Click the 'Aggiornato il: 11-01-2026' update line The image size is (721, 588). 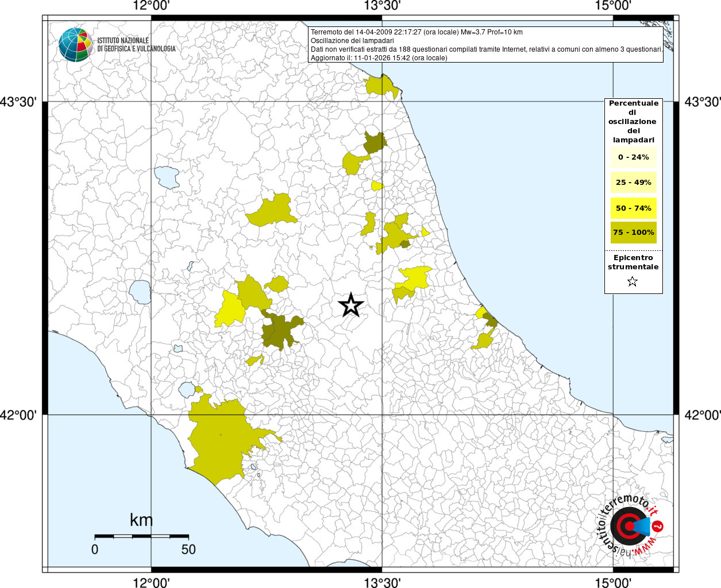pyautogui.click(x=379, y=58)
